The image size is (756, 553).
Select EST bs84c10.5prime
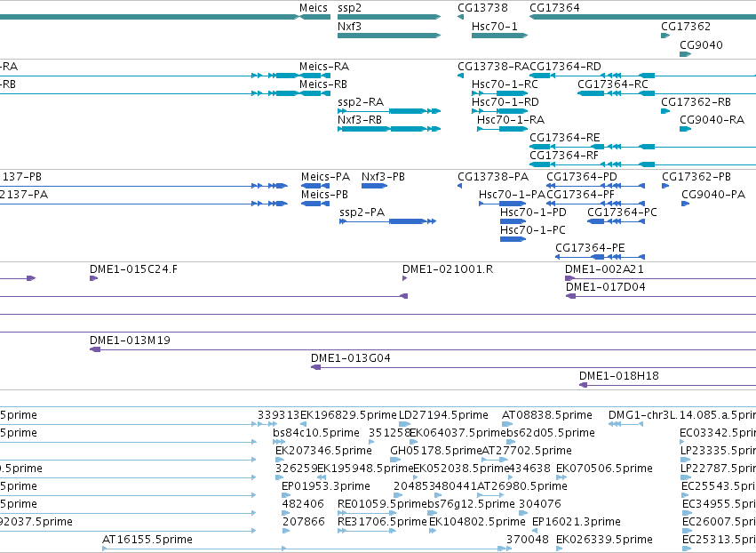[x=316, y=433]
